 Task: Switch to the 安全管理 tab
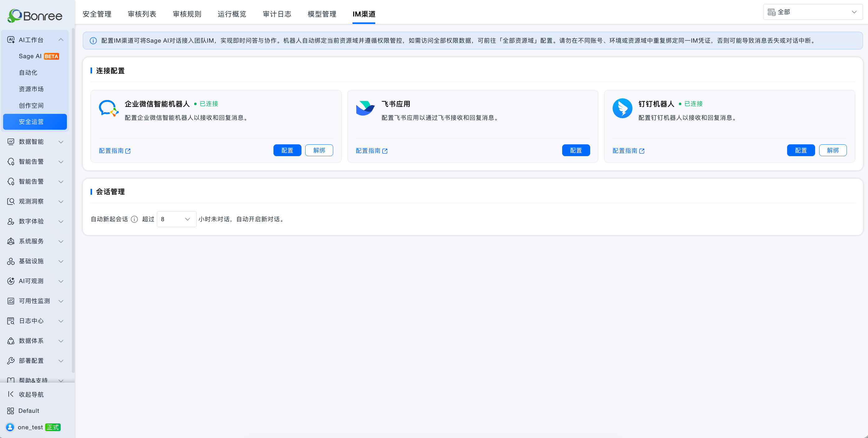point(97,14)
